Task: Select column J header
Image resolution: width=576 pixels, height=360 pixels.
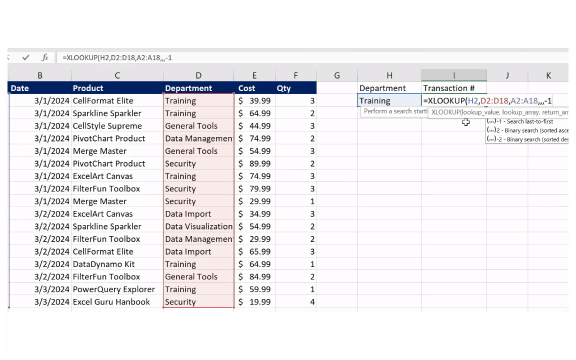Action: (x=507, y=75)
